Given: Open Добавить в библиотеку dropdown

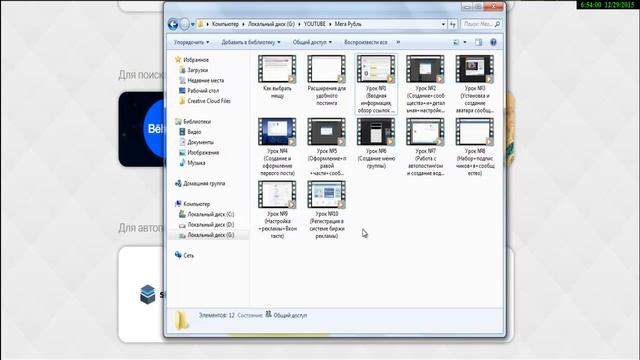Looking at the screenshot, I should pos(251,42).
